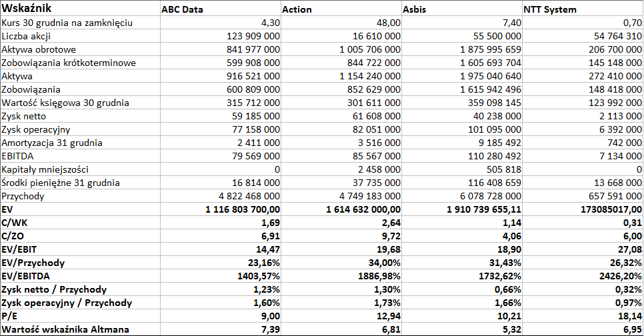This screenshot has width=644, height=336.
Task: Select cell with value 116 408 659
Action: coord(462,183)
